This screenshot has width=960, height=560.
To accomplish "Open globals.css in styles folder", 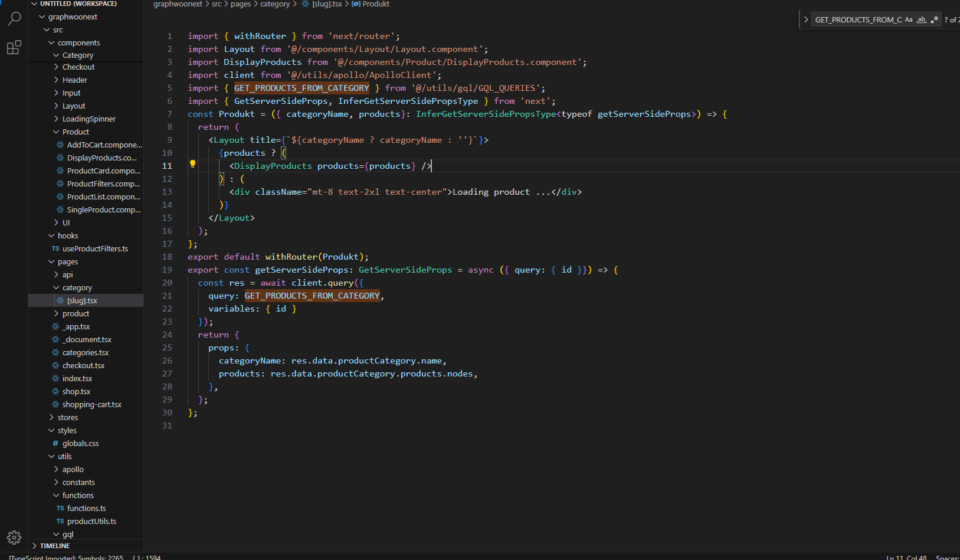I will pyautogui.click(x=80, y=444).
